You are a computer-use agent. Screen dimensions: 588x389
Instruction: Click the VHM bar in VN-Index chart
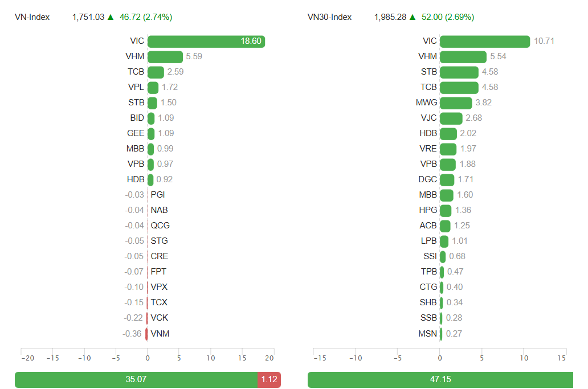[165, 56]
